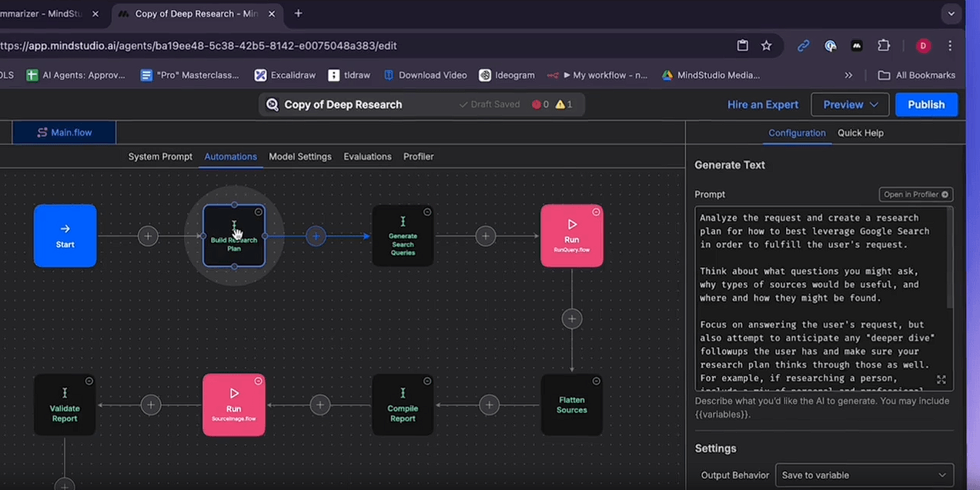Add block between Run SourceImage.flow and Validate Report
Viewport: 980px width, 490px height.
click(151, 405)
